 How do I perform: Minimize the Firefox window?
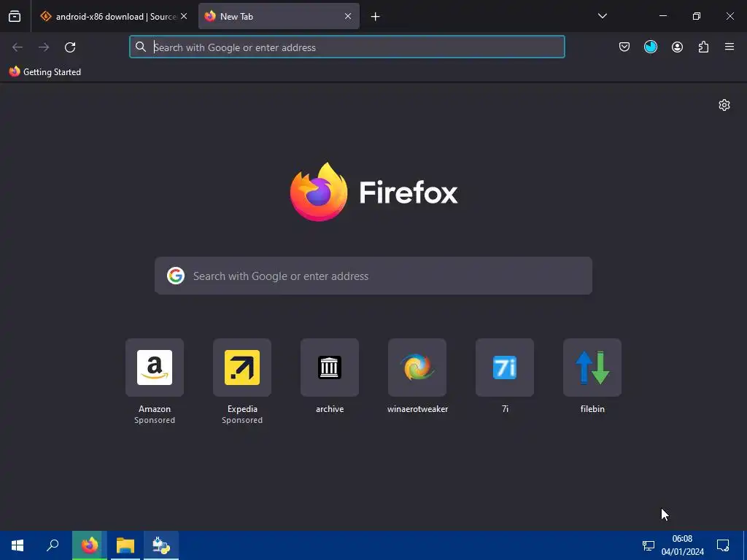coord(662,16)
